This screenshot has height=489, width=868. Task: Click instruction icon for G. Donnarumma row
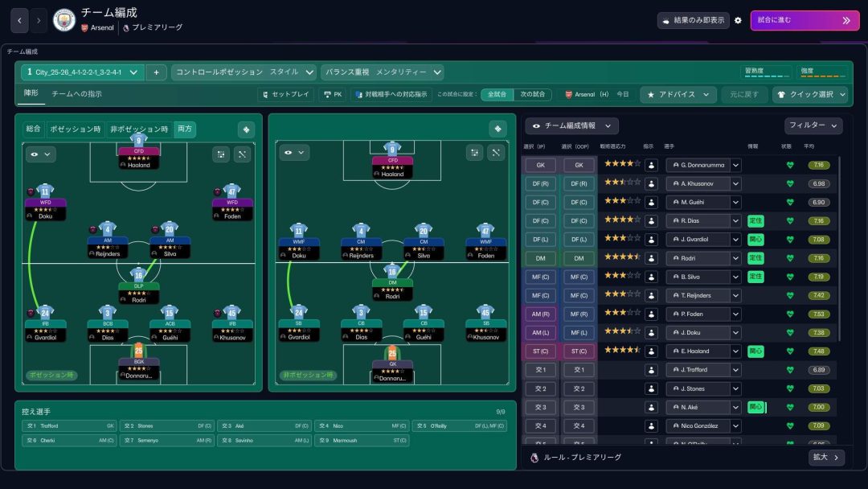pyautogui.click(x=652, y=165)
